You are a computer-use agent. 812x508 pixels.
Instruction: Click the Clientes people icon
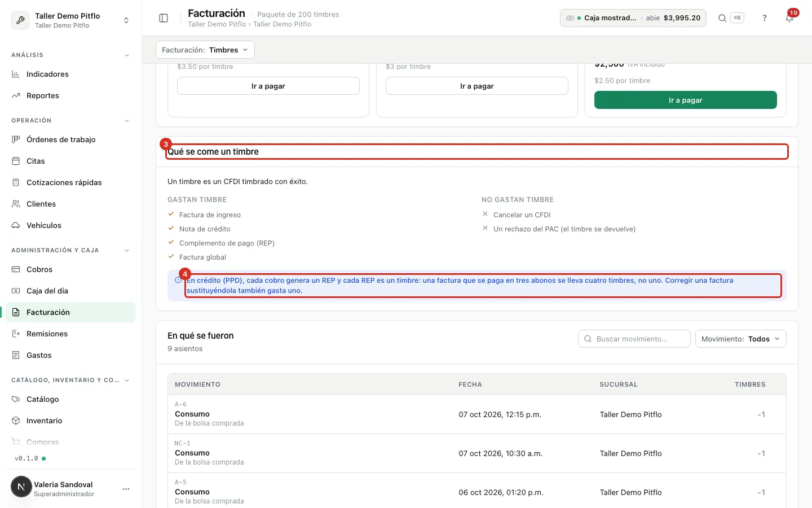pos(16,204)
